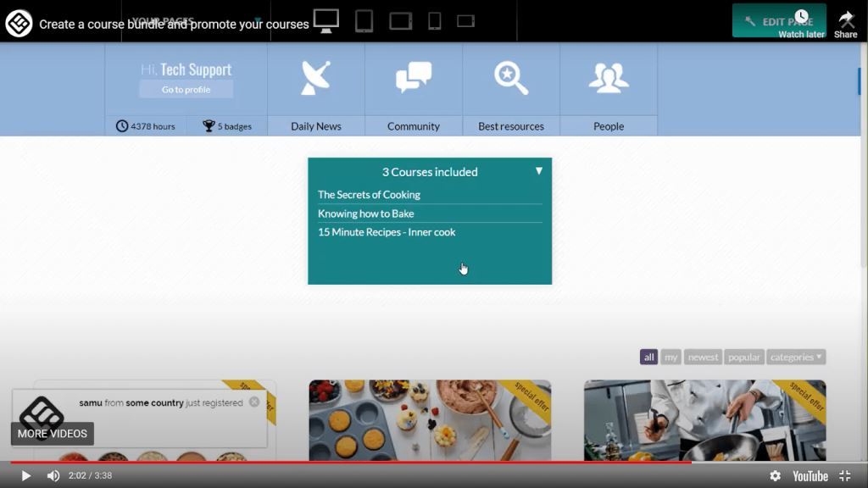
Task: Select desktop monitor preview icon
Action: 326,21
